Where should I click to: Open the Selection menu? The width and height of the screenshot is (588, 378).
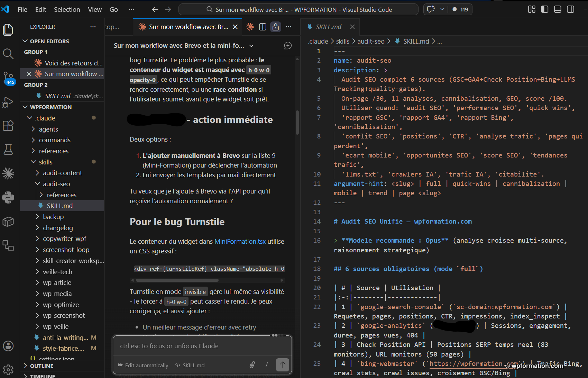[x=67, y=9]
